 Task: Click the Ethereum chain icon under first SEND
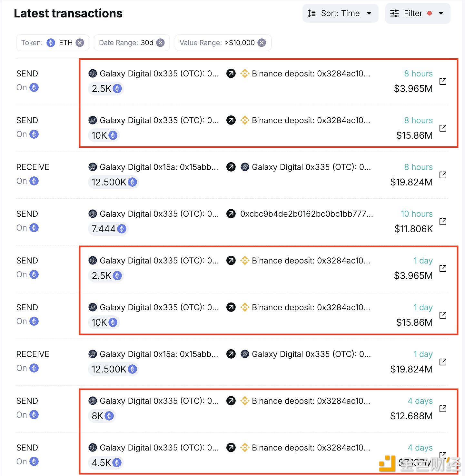point(34,87)
